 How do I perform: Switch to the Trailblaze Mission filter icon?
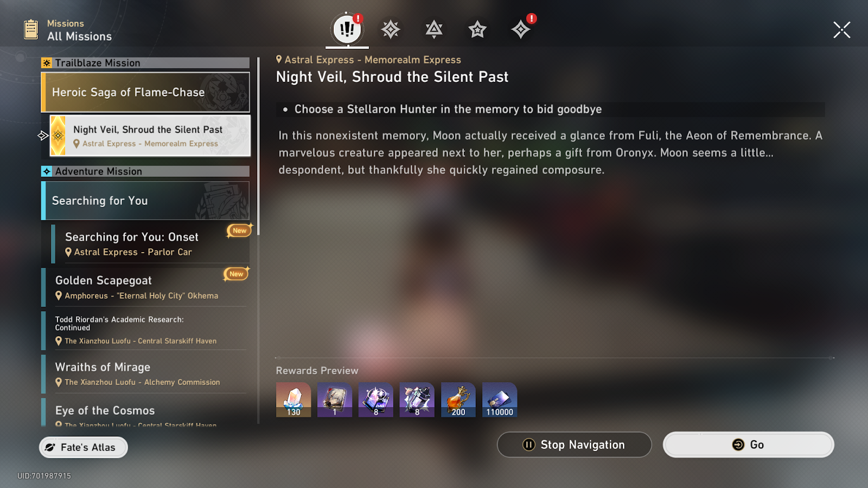pyautogui.click(x=391, y=29)
